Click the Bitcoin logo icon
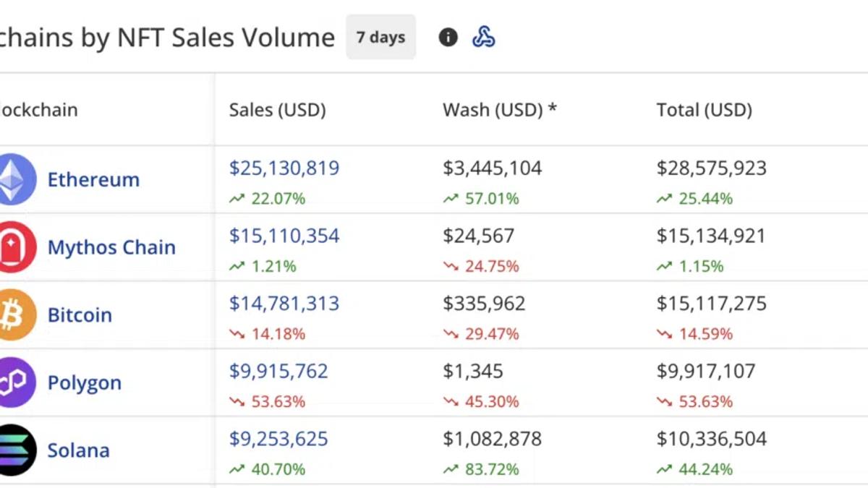Viewport: 868px width, 488px height. pos(13,314)
